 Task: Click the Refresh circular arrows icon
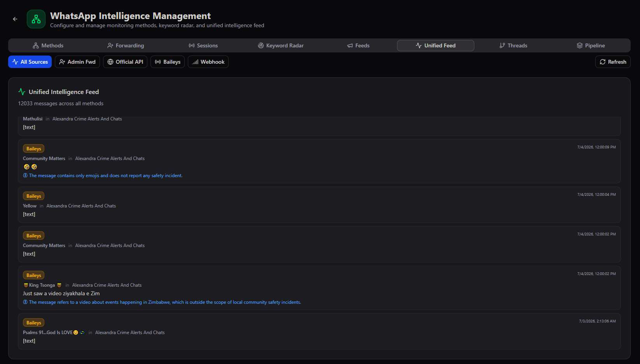603,62
